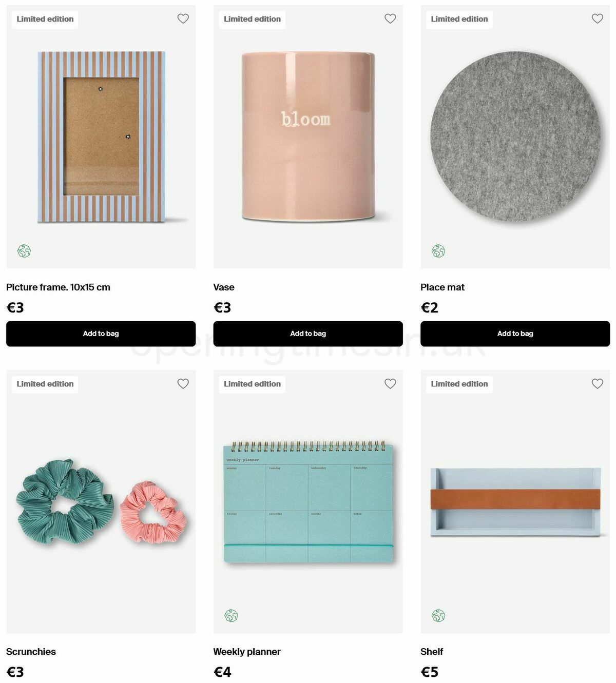The image size is (616, 683).
Task: Click Limited edition badge on Vase
Action: tap(252, 19)
